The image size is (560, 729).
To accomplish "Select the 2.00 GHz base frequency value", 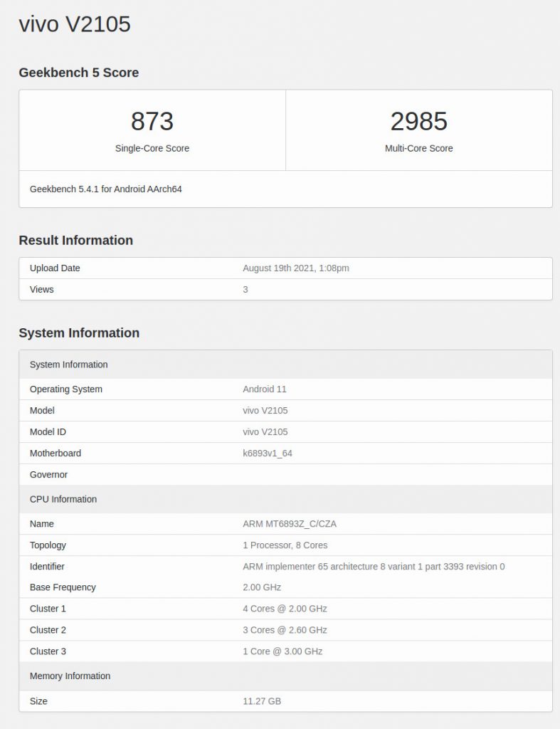I will [x=262, y=587].
